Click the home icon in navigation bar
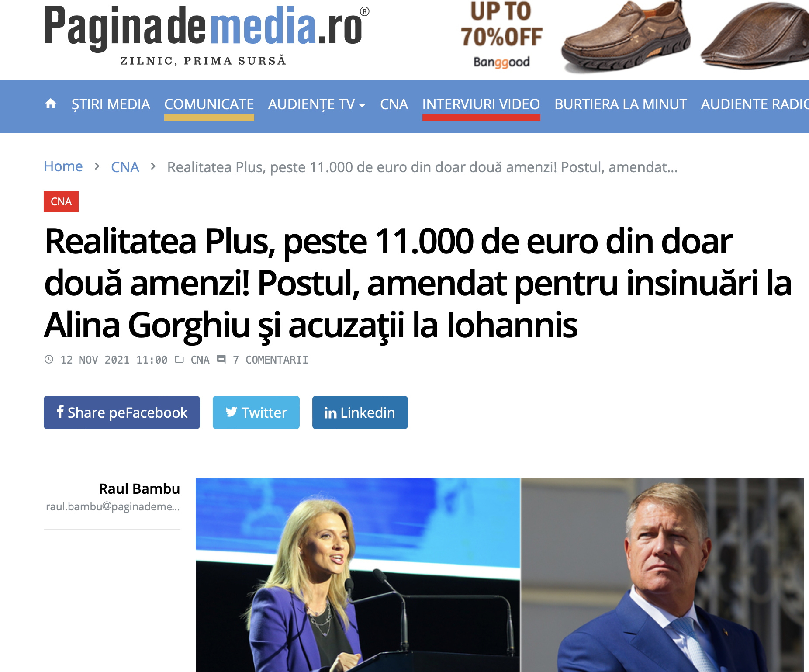809x672 pixels. click(x=51, y=104)
